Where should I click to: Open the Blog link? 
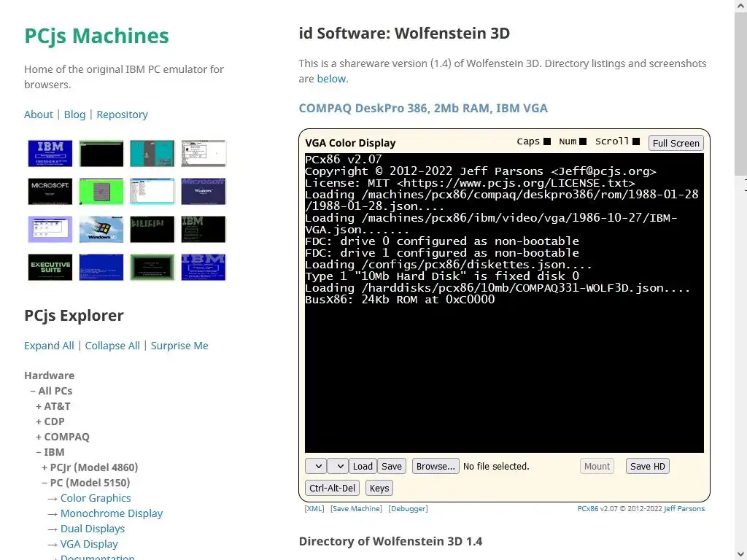[74, 114]
